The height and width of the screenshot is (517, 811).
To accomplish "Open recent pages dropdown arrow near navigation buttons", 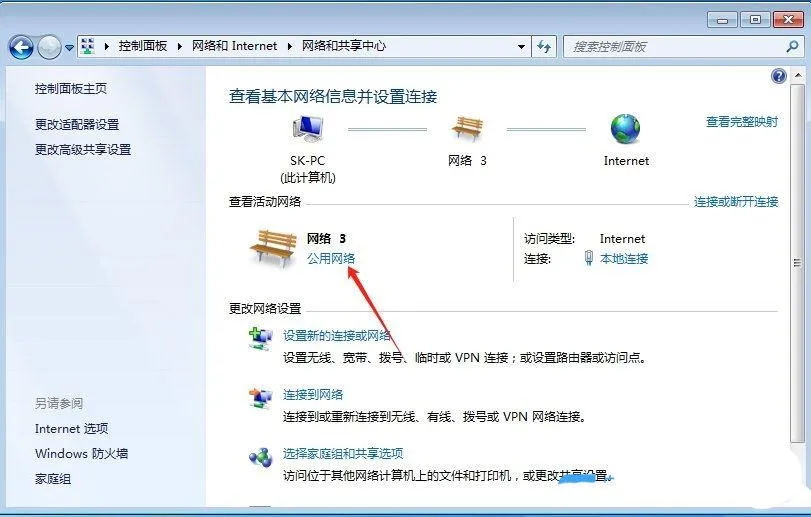I will click(x=69, y=48).
